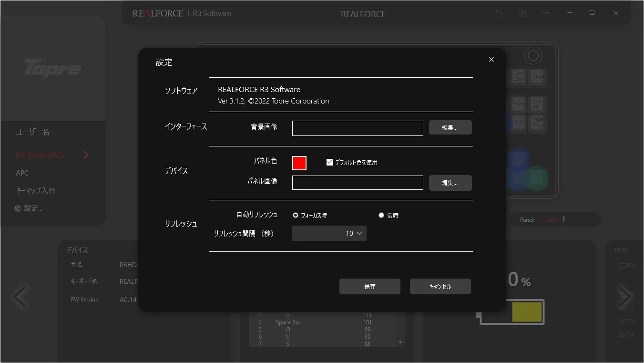Go to previous panel with left arrow
This screenshot has width=644, height=363.
tap(20, 297)
